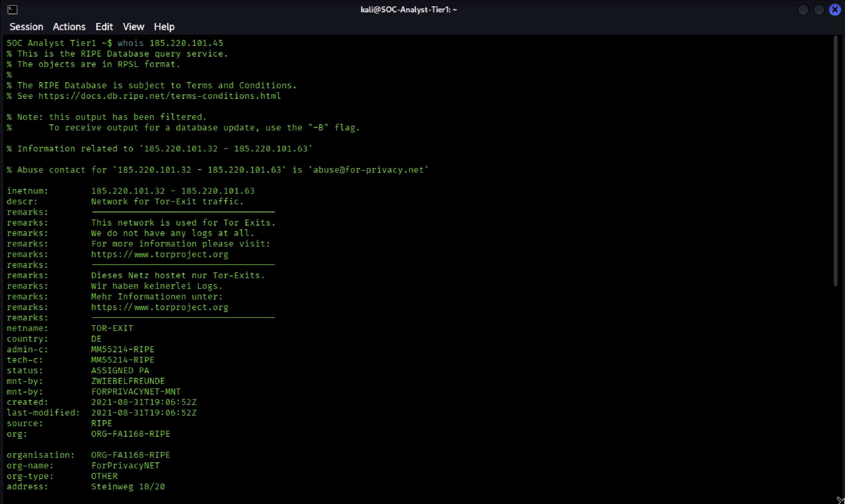Viewport: 845px width, 504px height.
Task: Click the organisation value ORG-FA1168-RIPE
Action: (131, 455)
